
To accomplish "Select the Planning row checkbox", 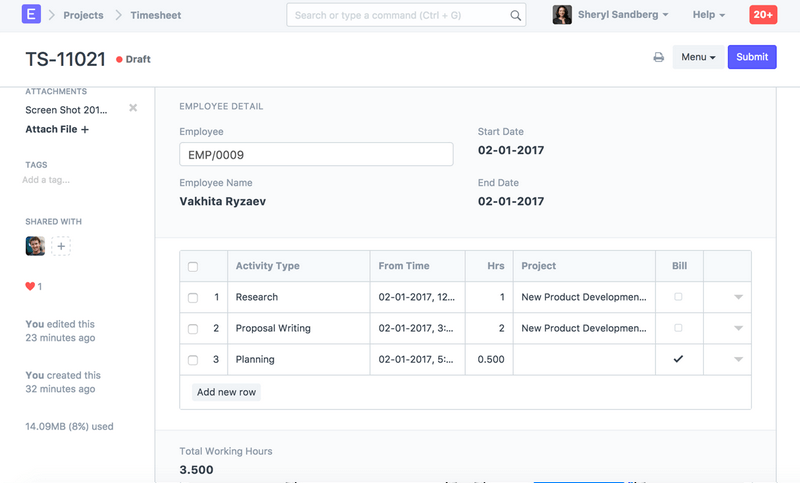I will (193, 360).
